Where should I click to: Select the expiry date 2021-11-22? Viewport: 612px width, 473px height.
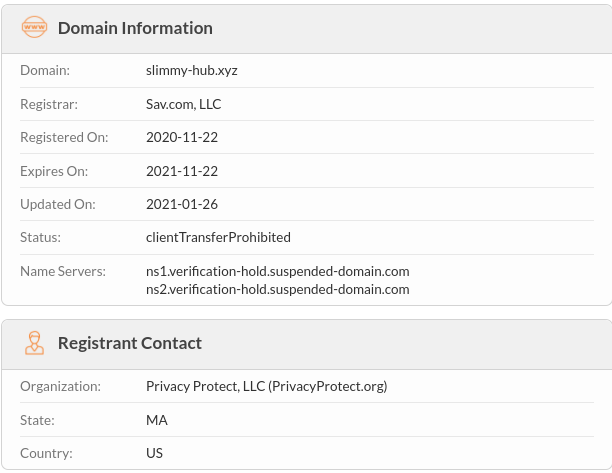coord(182,171)
